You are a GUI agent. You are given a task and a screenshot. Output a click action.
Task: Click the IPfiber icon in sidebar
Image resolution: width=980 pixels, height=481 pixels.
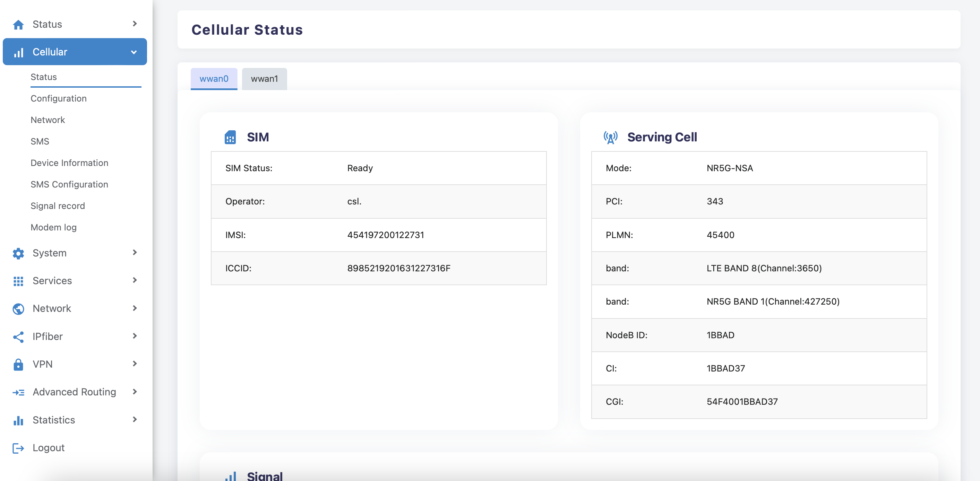pyautogui.click(x=17, y=336)
